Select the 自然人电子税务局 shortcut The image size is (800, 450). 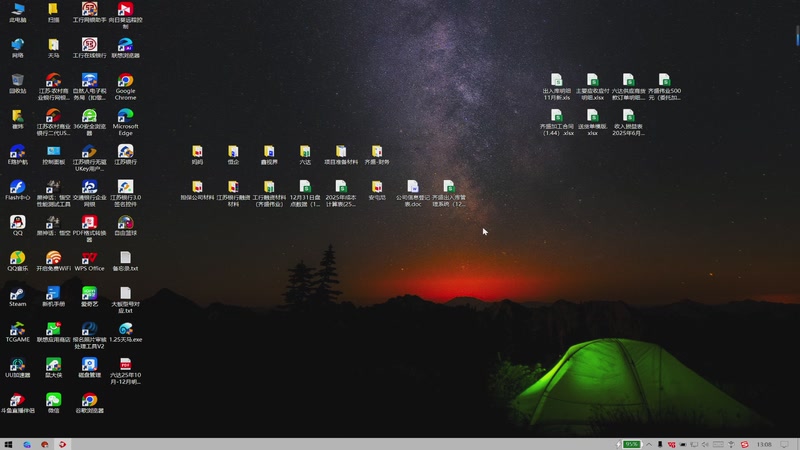click(89, 86)
